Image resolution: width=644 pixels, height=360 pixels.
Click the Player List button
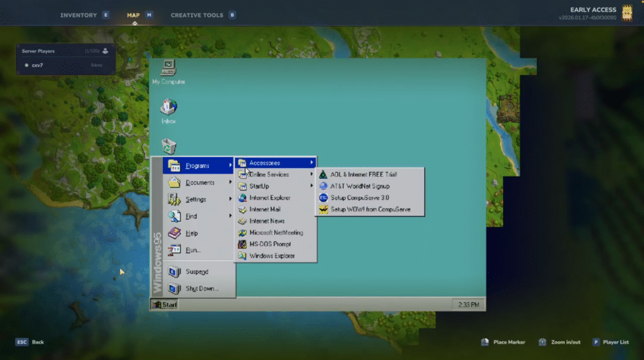(x=611, y=342)
